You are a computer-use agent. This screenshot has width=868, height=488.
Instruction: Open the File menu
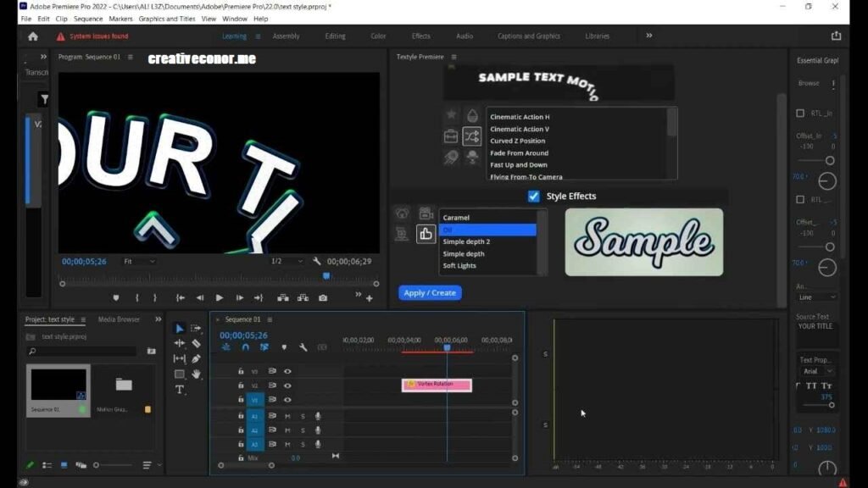[26, 19]
